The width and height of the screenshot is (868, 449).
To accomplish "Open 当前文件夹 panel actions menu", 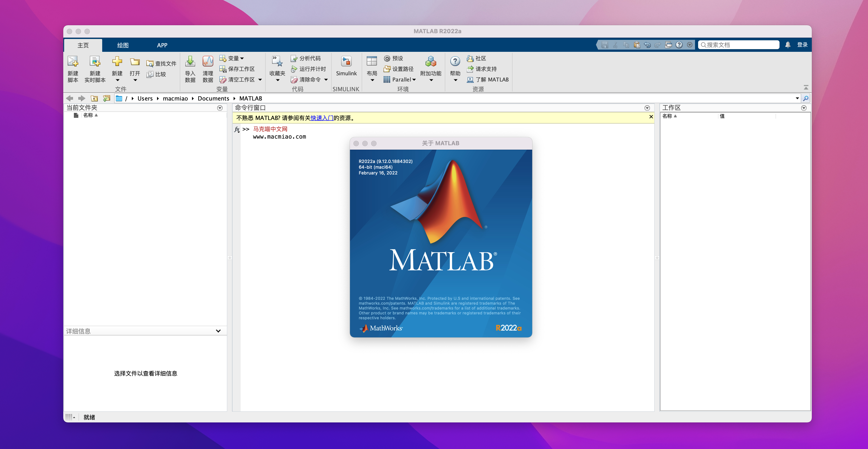I will pyautogui.click(x=220, y=108).
